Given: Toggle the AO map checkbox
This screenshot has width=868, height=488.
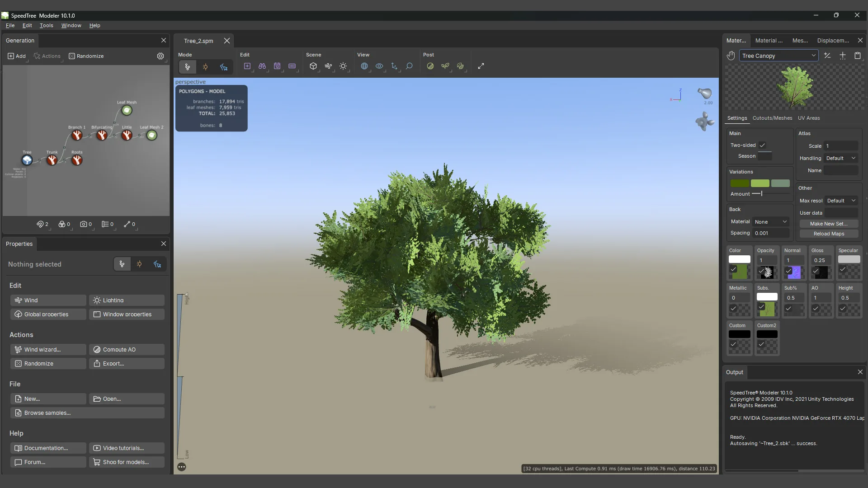Looking at the screenshot, I should [x=816, y=308].
